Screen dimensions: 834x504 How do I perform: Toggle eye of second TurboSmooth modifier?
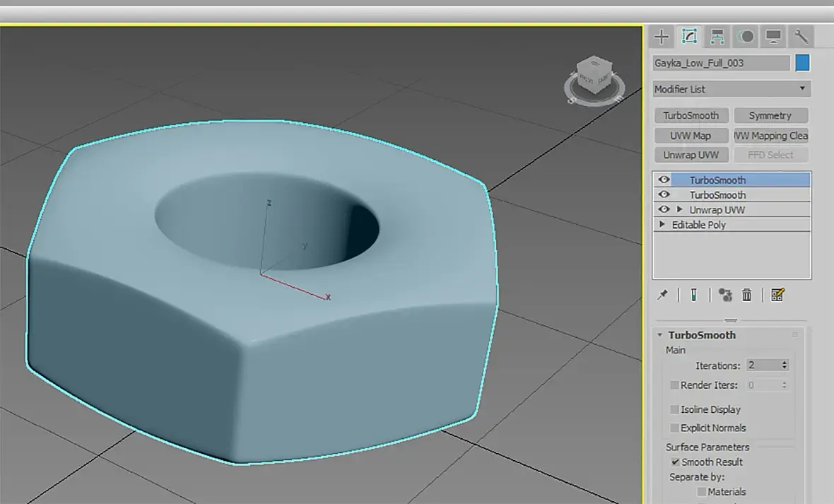point(664,195)
